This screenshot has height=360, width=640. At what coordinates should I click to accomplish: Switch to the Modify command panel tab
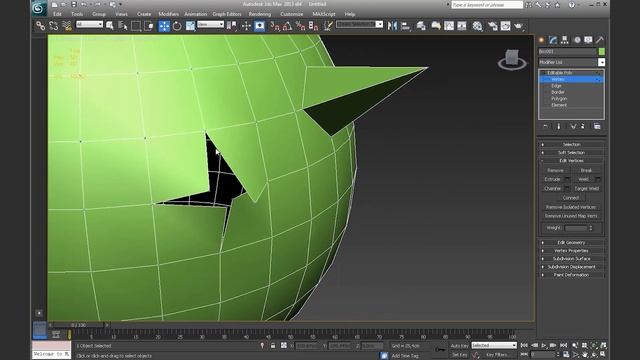(x=553, y=40)
